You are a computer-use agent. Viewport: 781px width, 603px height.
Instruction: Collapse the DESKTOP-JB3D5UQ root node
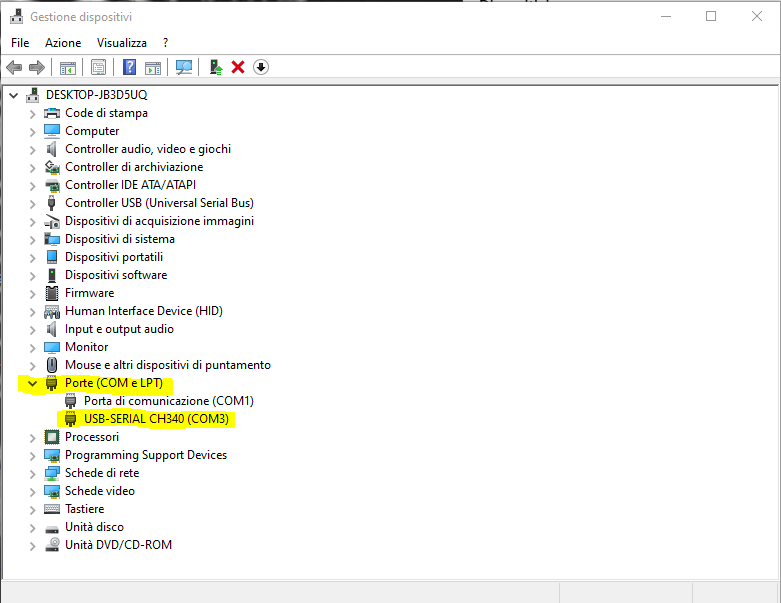tap(13, 95)
